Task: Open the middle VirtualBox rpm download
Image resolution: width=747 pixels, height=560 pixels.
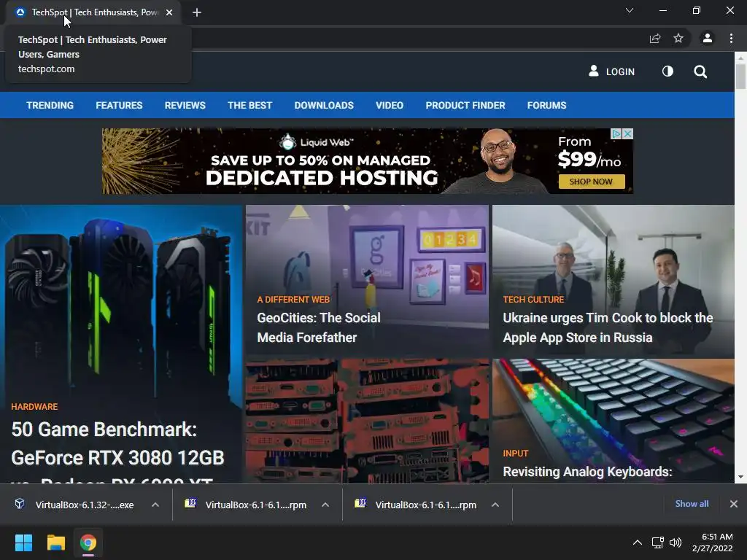Action: coord(256,505)
